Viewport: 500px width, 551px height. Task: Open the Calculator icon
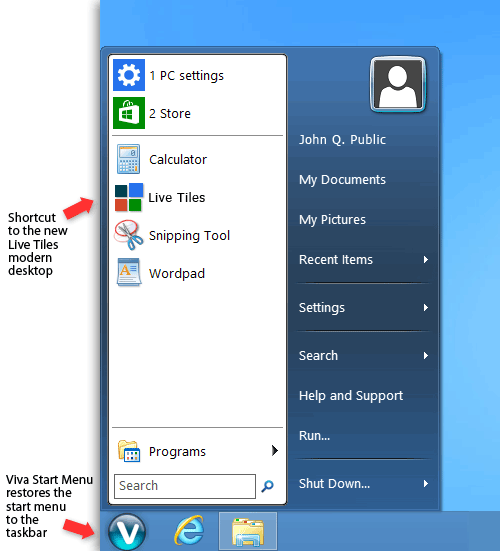[x=128, y=159]
